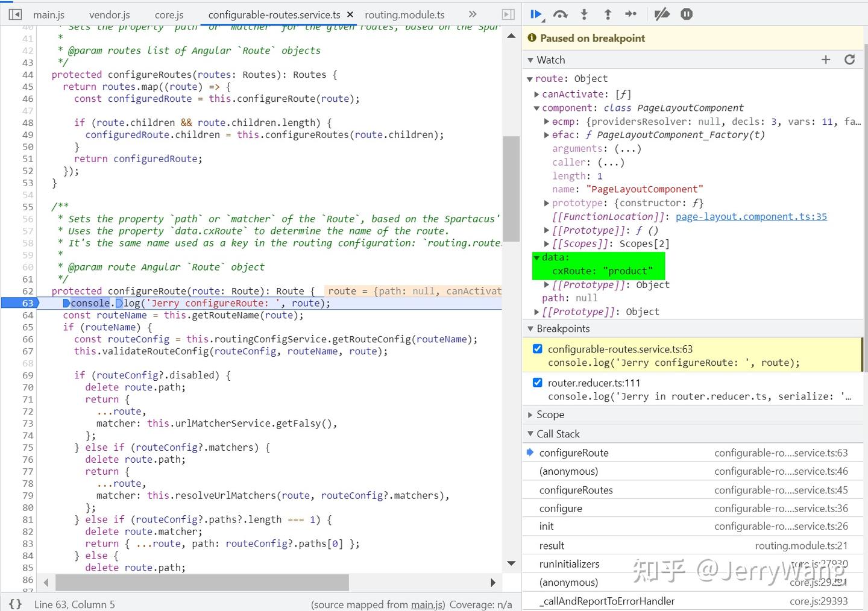Image resolution: width=868 pixels, height=611 pixels.
Task: Open the routing.module.ts tab
Action: point(404,14)
